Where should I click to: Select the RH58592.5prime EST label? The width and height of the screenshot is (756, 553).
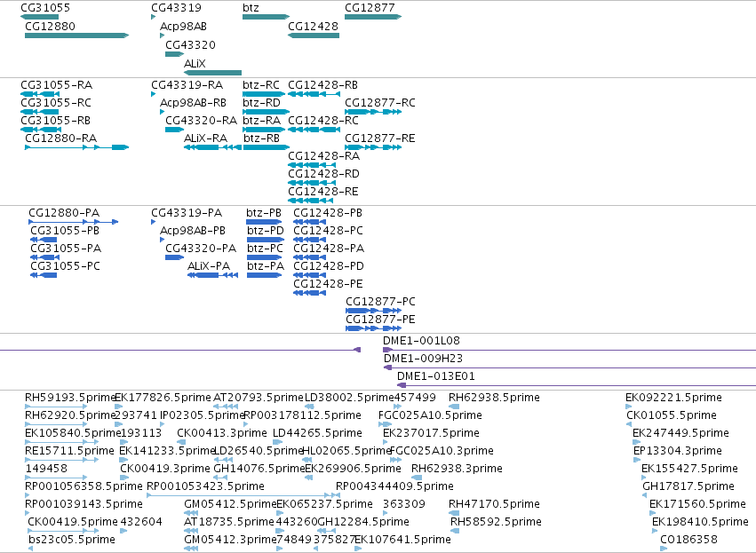coord(496,522)
